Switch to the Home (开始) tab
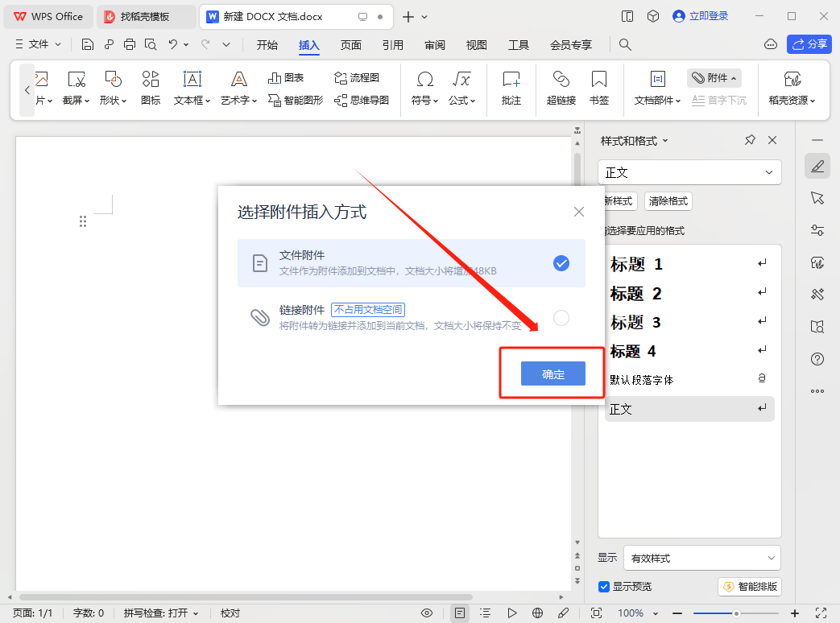840x623 pixels. [x=267, y=45]
